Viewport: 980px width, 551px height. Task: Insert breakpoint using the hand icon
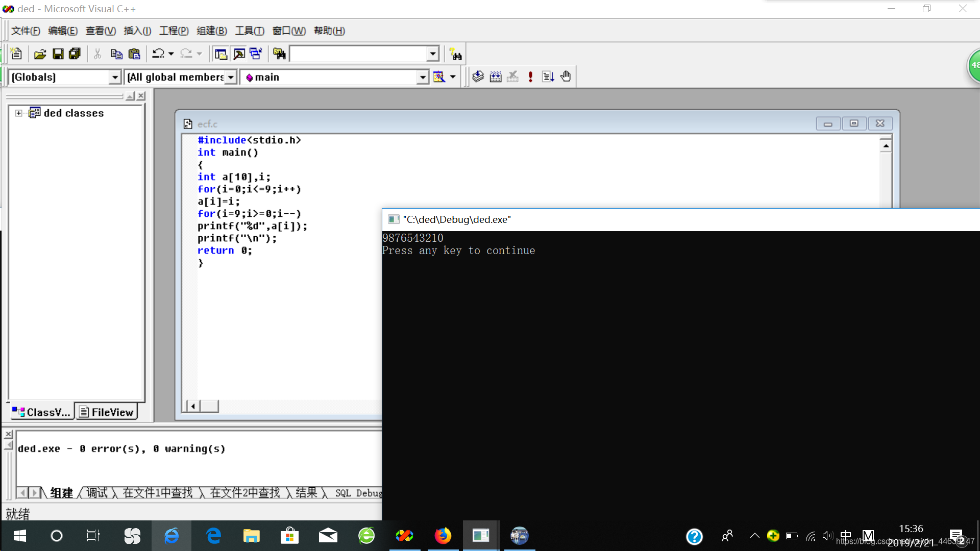[x=566, y=77]
